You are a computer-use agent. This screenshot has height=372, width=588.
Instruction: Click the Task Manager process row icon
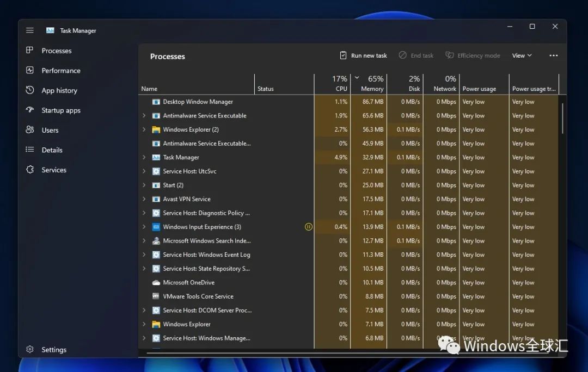[156, 157]
